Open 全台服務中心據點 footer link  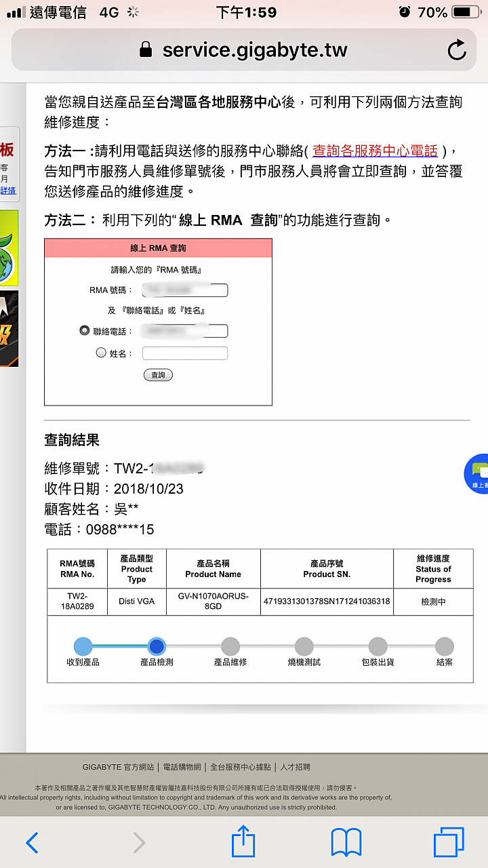[x=241, y=767]
